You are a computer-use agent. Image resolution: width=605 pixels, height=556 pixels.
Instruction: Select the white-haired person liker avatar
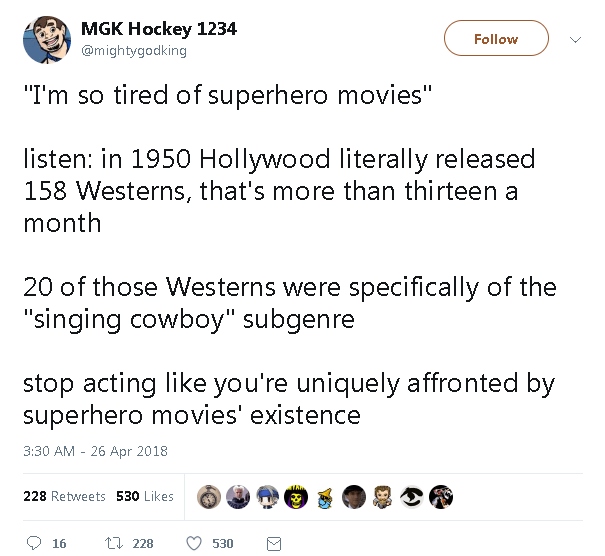point(238,497)
